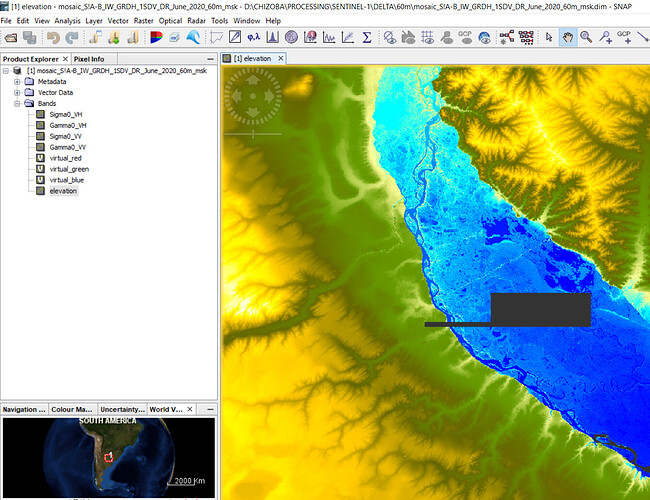Click the South America globe in World View
Screen dimensions: 650x500
pyautogui.click(x=109, y=458)
